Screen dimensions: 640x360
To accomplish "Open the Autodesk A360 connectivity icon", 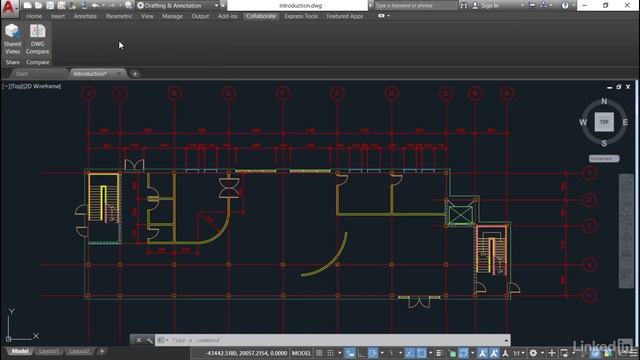I will [544, 5].
